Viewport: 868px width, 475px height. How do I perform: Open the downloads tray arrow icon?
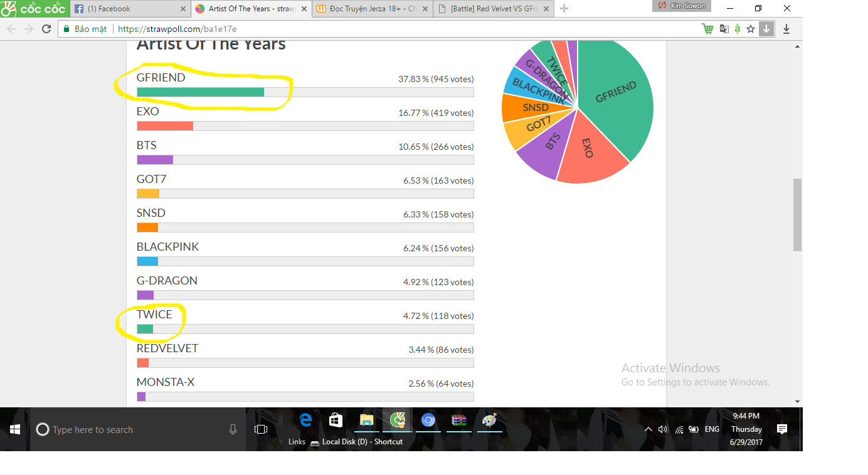pos(786,29)
